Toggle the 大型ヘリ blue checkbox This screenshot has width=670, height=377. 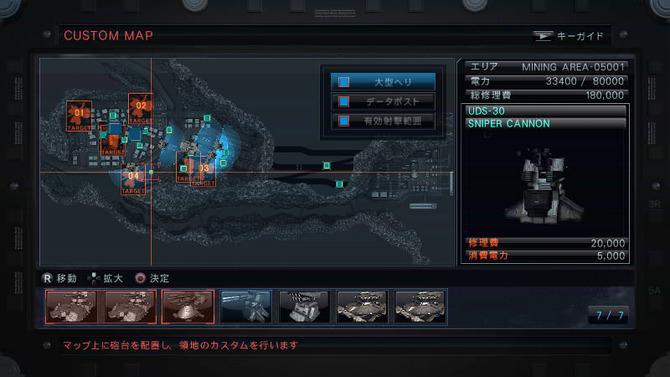[x=344, y=82]
